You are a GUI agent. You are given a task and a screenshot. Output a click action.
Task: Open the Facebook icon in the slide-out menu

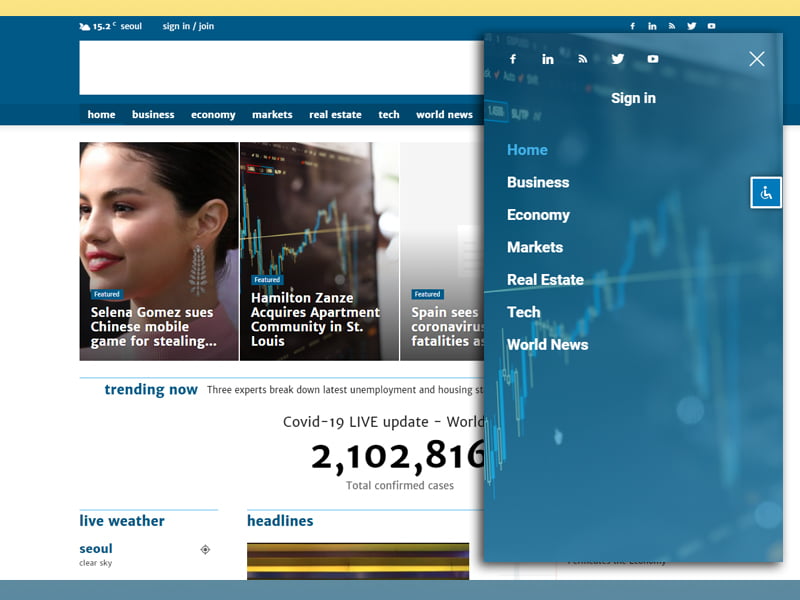[513, 59]
